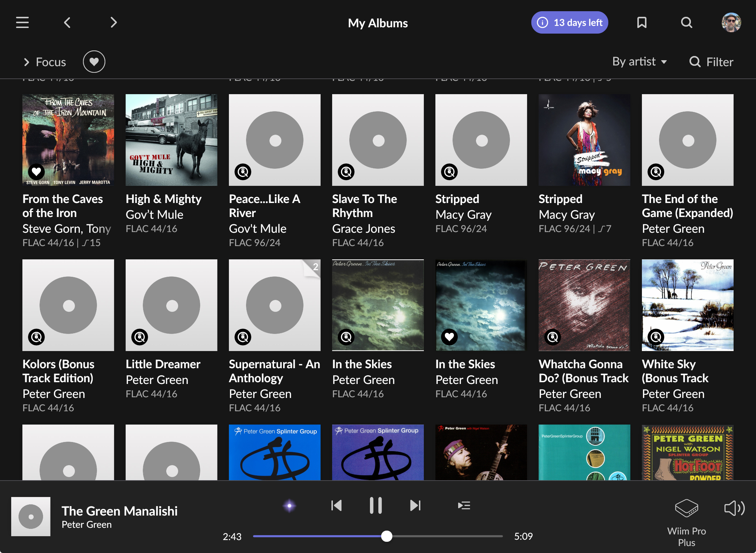
Task: Unfavorite From the Caves of the Iron Mountain
Action: [x=36, y=172]
